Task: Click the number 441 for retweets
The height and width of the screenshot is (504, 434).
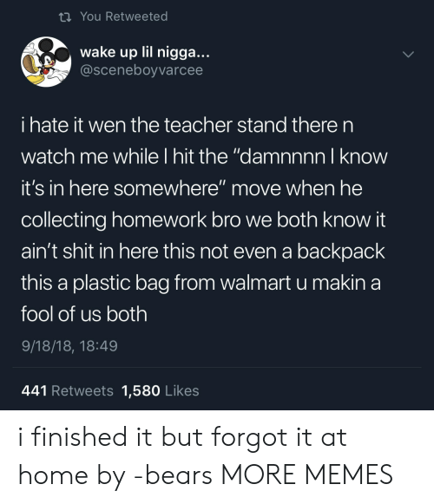Action: [x=34, y=391]
